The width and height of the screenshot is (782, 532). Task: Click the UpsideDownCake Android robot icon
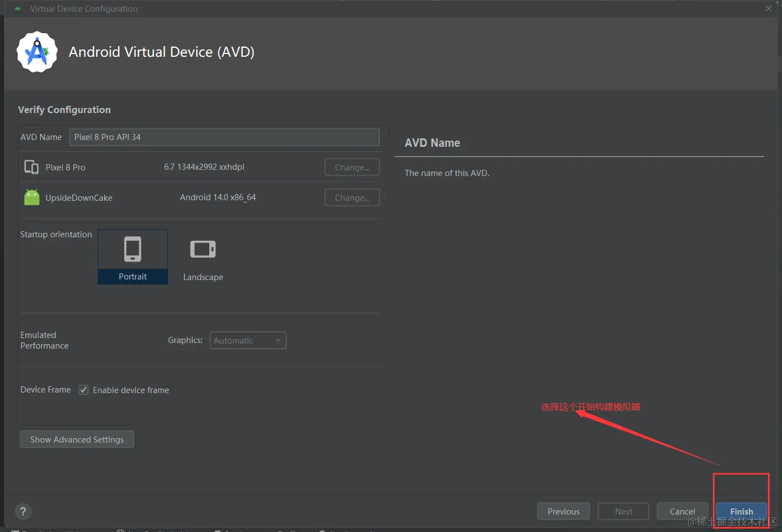[x=32, y=197]
